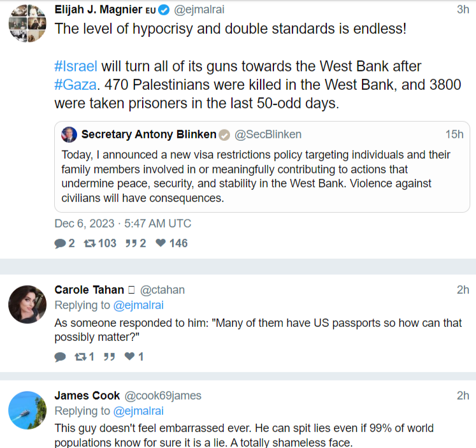Open the Dec 6, 2023 timestamp link
The width and height of the screenshot is (476, 448).
pos(122,224)
